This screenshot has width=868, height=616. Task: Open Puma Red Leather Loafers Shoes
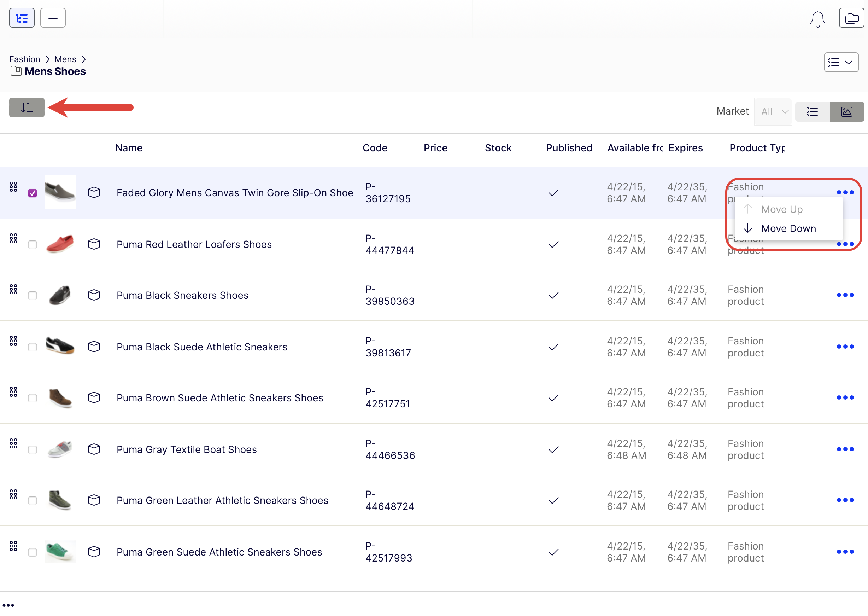pos(194,244)
